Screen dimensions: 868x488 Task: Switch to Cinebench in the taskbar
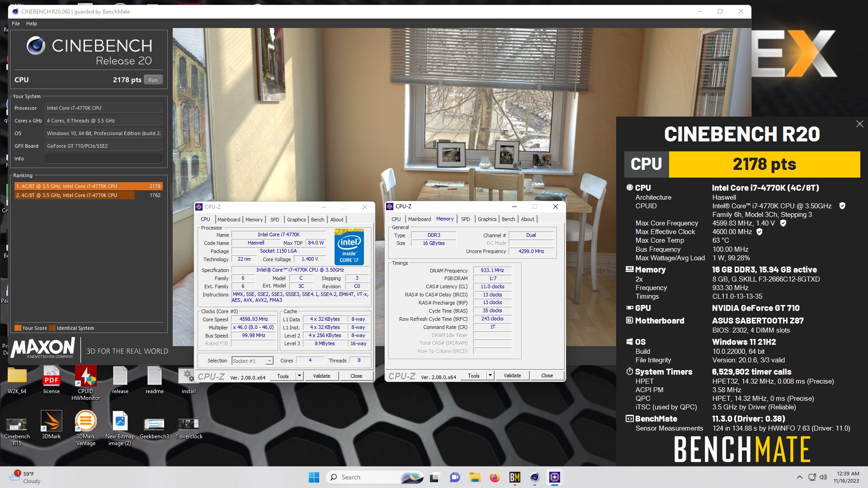click(x=535, y=477)
